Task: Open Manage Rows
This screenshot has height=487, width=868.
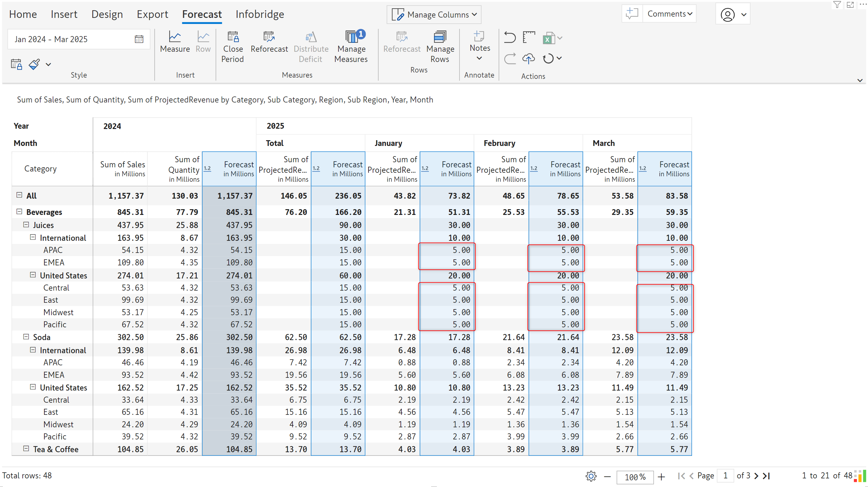Action: tap(440, 47)
